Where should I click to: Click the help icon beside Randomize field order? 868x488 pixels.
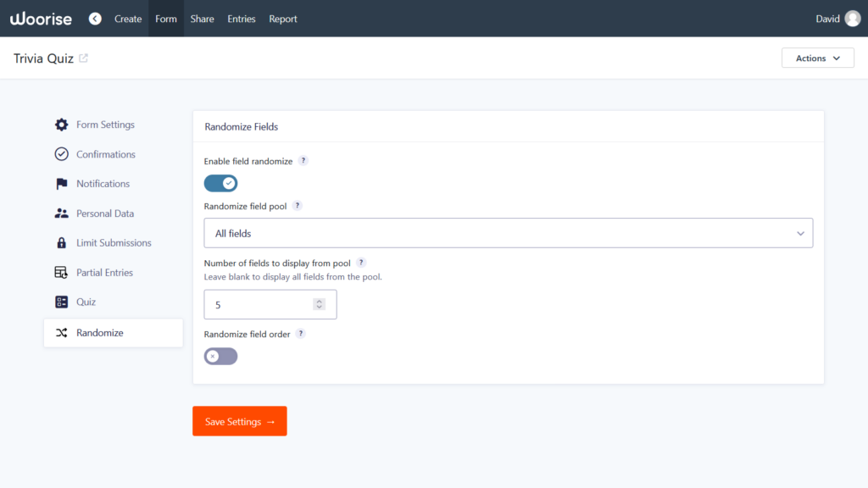pyautogui.click(x=301, y=334)
